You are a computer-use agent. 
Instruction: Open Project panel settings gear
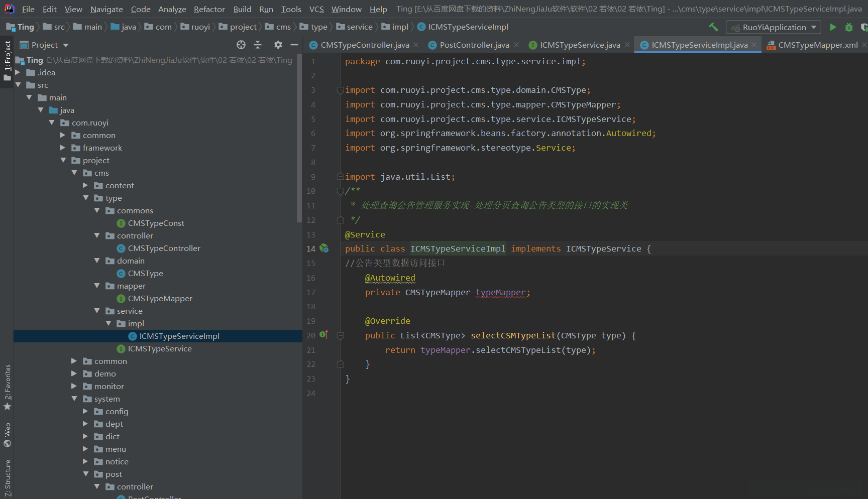pyautogui.click(x=278, y=45)
